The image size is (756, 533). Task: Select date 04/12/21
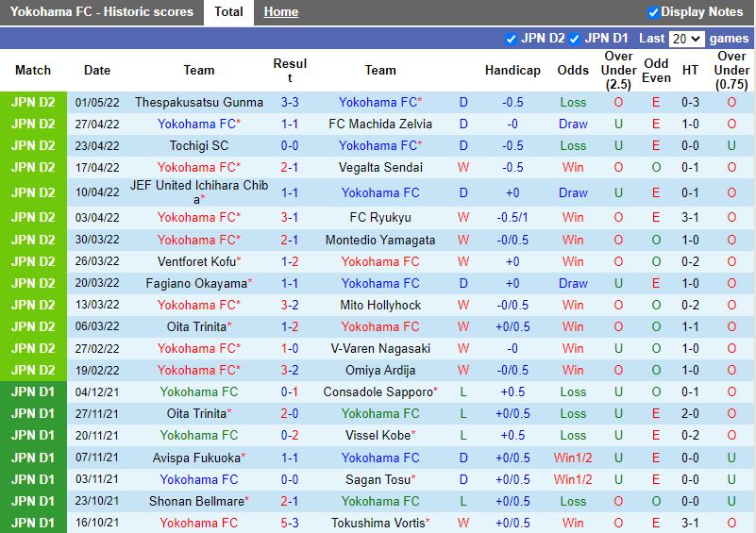click(97, 391)
